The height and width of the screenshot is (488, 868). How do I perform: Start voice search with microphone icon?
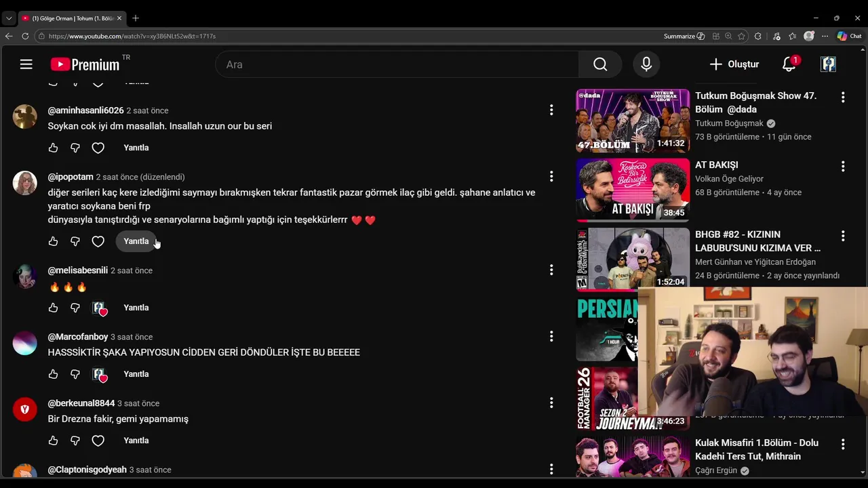[x=646, y=64]
